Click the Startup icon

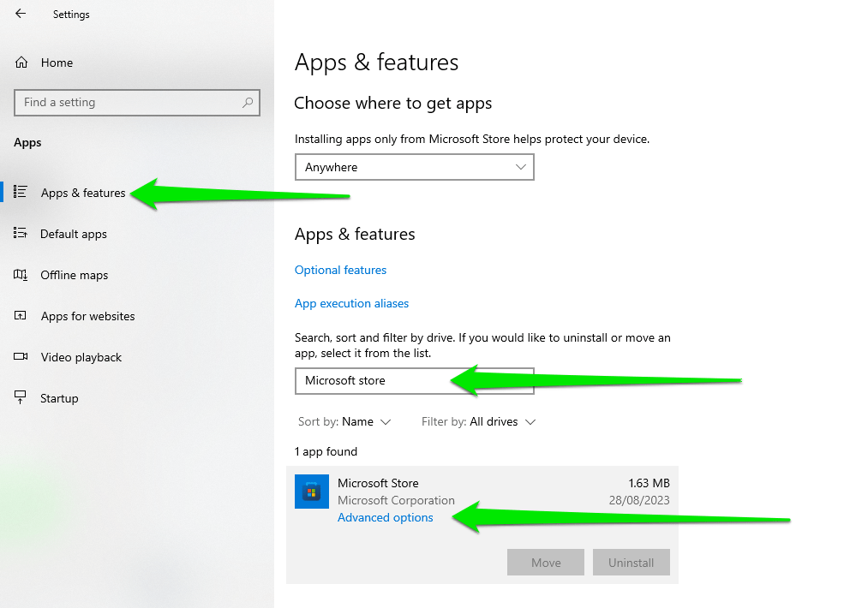21,398
